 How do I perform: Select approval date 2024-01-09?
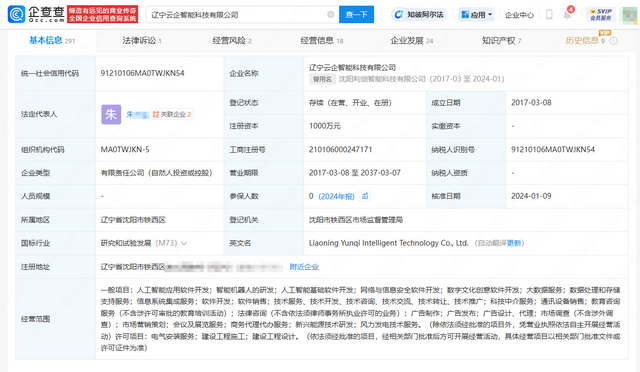(x=531, y=196)
